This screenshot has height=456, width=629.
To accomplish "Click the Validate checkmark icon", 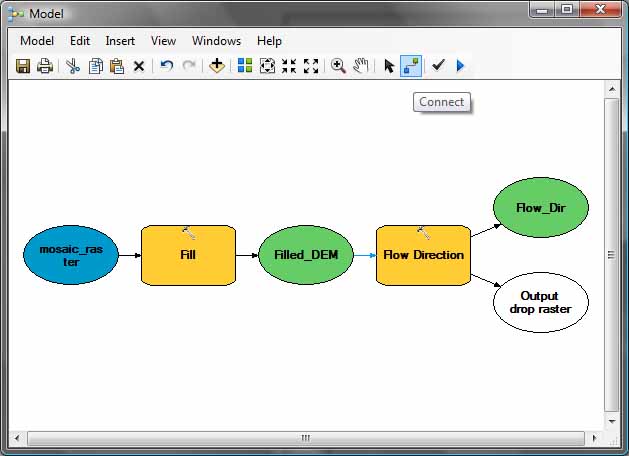I will click(438, 66).
